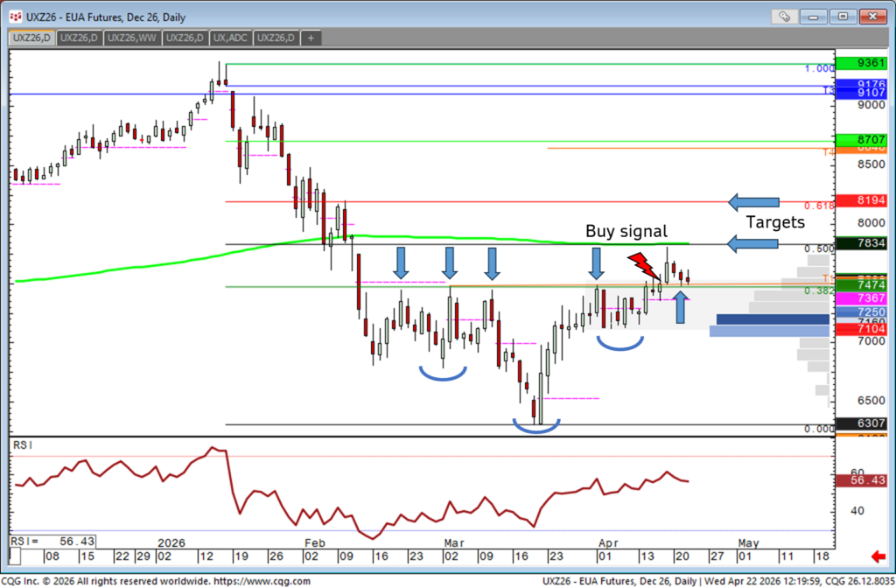Click the blue arrow next to the Targets label
Viewport: 896px width, 588px height.
click(751, 243)
